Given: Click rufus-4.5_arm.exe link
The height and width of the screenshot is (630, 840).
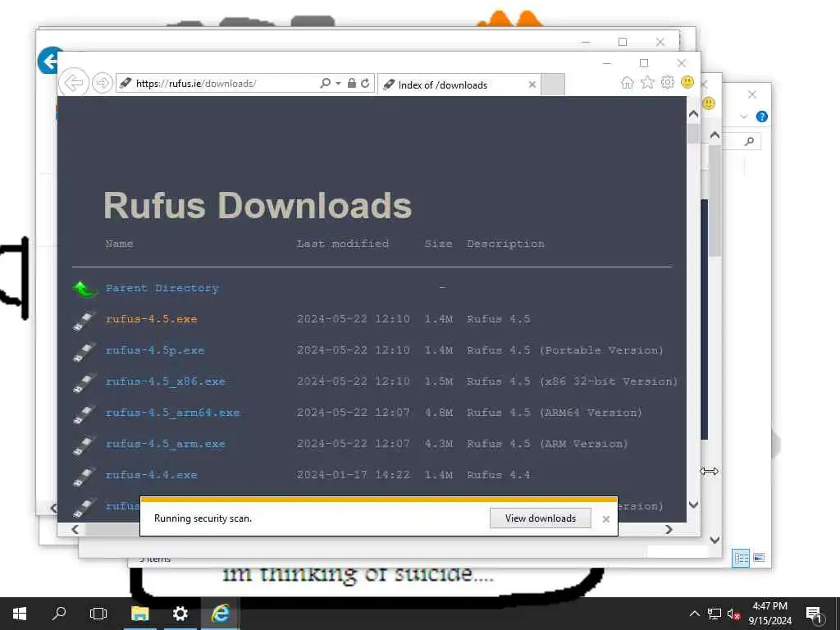Looking at the screenshot, I should (x=166, y=444).
